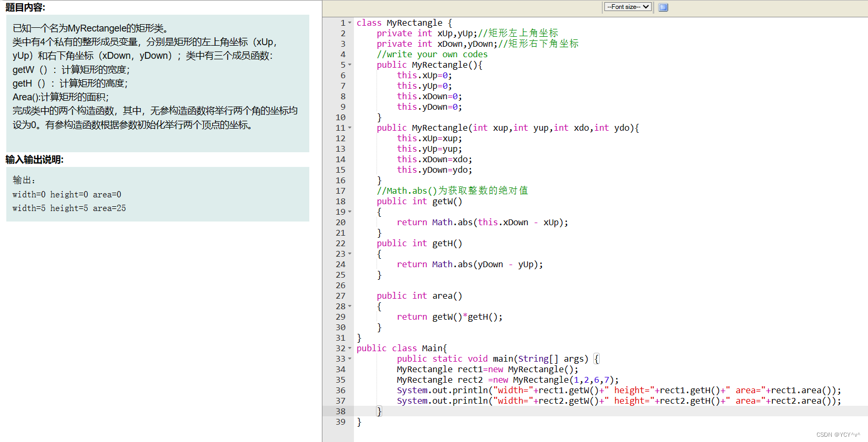Image resolution: width=868 pixels, height=442 pixels.
Task: Click the 'public int area()' line
Action: [x=420, y=296]
